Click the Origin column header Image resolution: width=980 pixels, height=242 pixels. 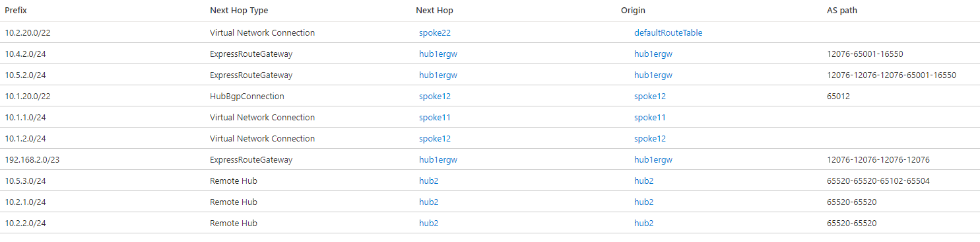[633, 11]
